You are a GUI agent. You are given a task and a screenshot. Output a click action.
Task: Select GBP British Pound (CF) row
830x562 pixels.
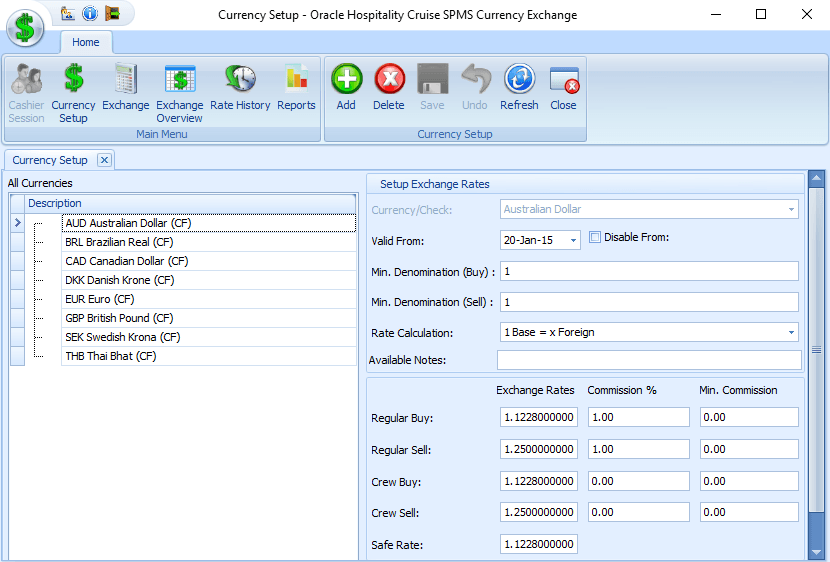(x=209, y=319)
